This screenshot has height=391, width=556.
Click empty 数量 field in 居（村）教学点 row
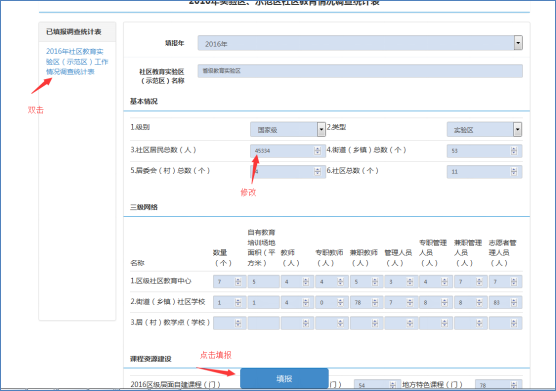(x=229, y=323)
